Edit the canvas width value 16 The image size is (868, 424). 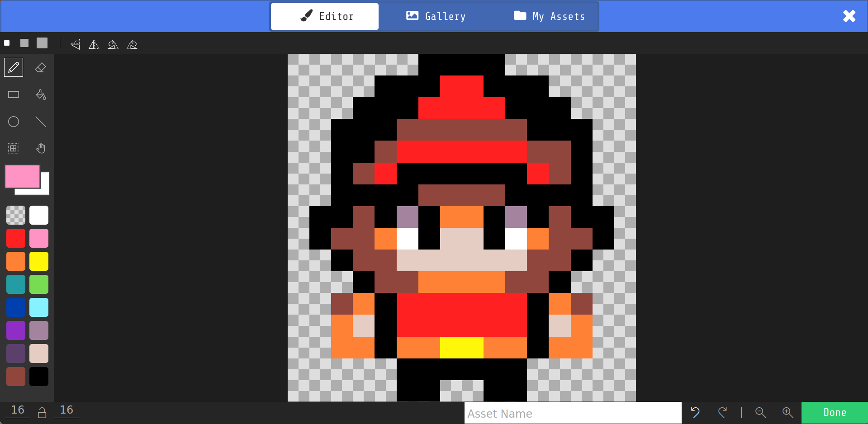pyautogui.click(x=18, y=410)
